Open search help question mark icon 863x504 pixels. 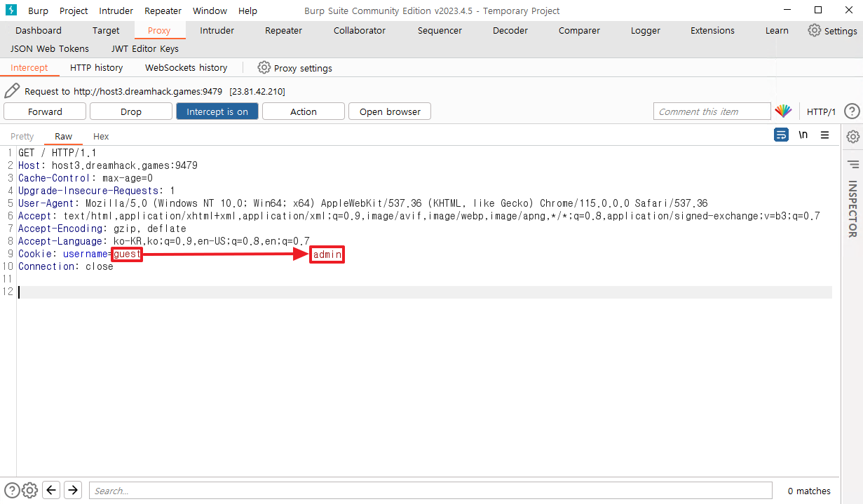coord(12,490)
